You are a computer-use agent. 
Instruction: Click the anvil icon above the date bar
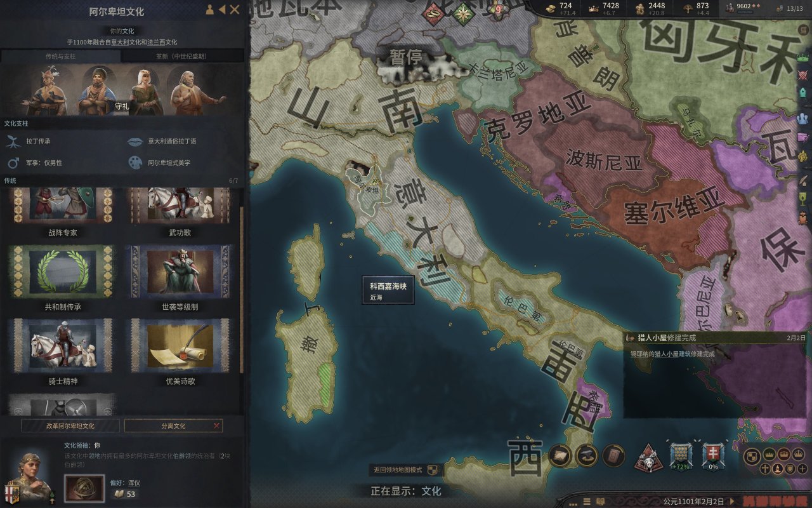[x=587, y=455]
